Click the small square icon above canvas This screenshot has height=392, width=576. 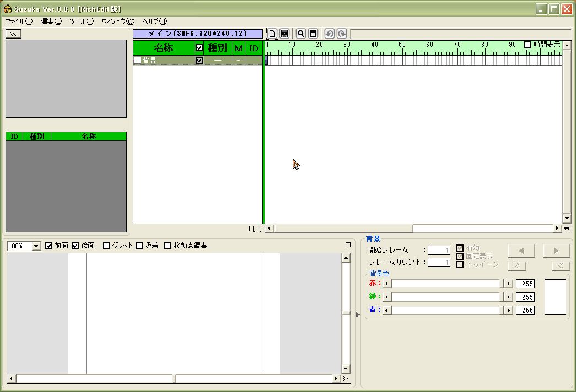[348, 245]
